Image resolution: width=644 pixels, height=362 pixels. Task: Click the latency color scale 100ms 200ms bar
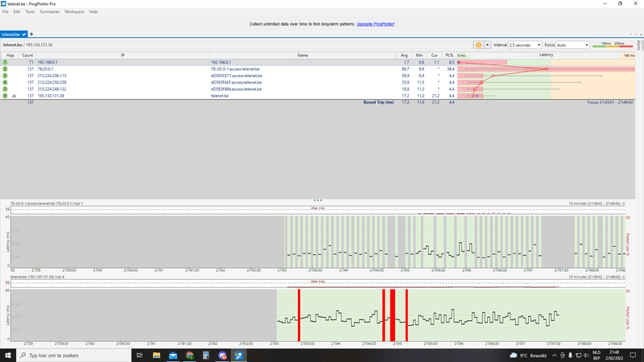pos(613,45)
